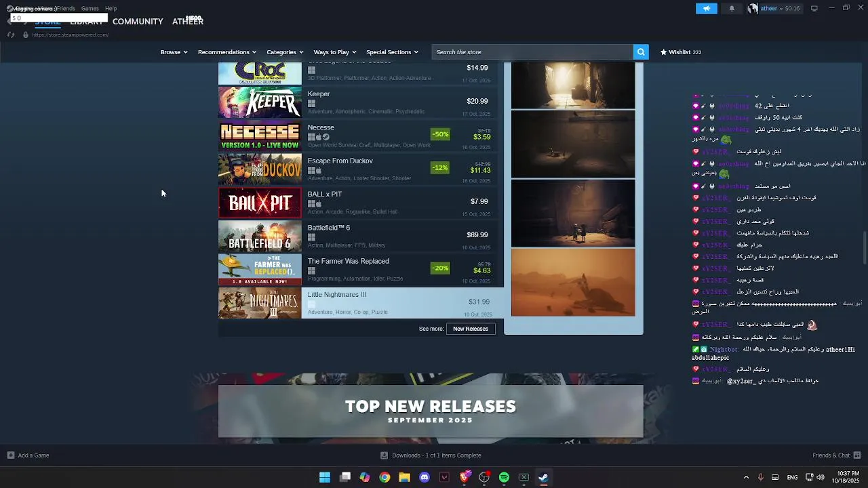Click the browser reload icon

[10, 35]
